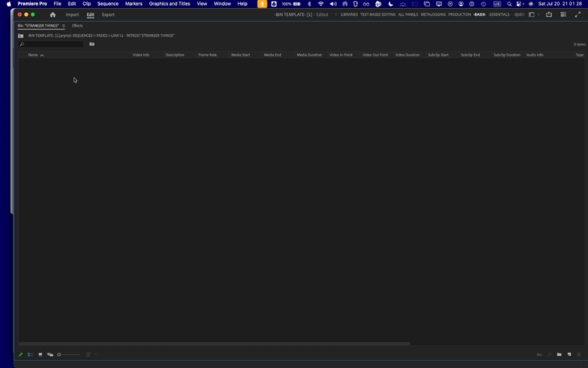Click the parent folder navigation icon
Image resolution: width=588 pixels, height=368 pixels.
pos(21,36)
